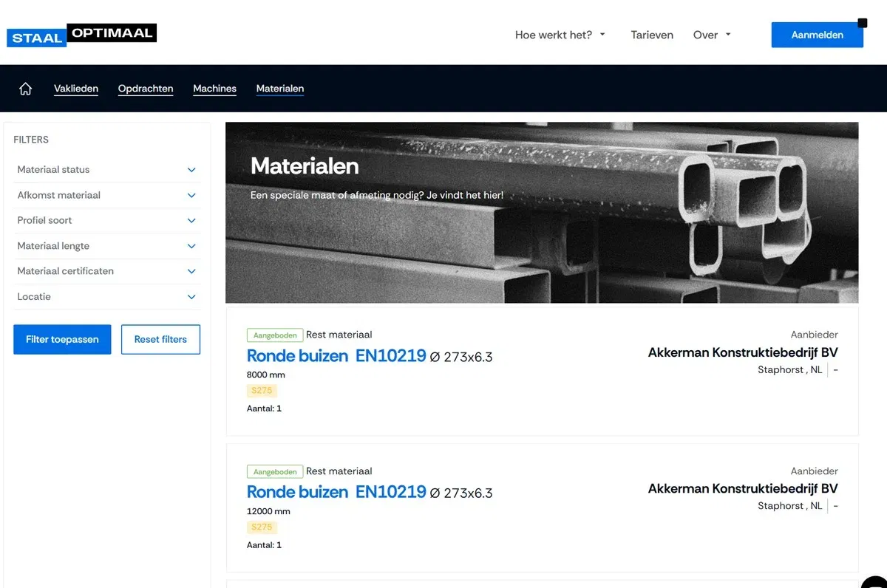Open the first Ronde buizen EN10219 listing
Screen dimensions: 887x588
(336, 356)
